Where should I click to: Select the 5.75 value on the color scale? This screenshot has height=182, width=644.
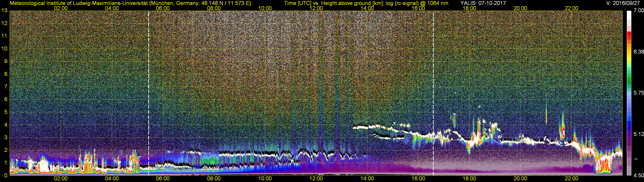[639, 93]
